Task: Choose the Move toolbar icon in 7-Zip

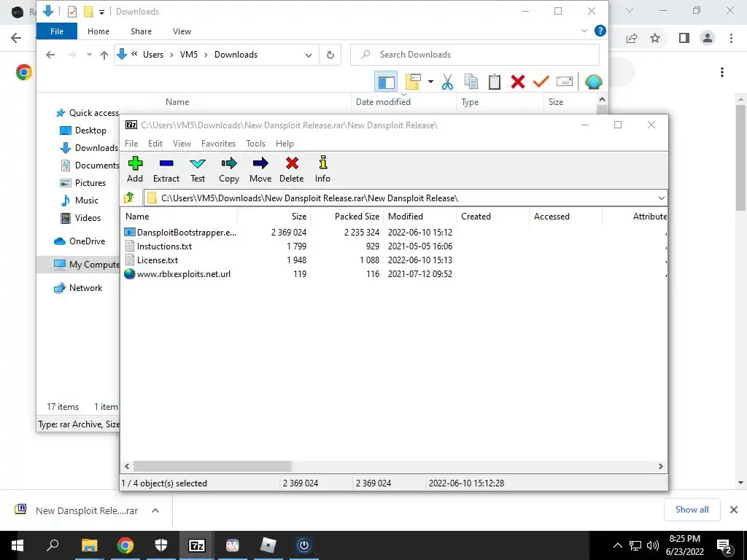Action: point(260,169)
